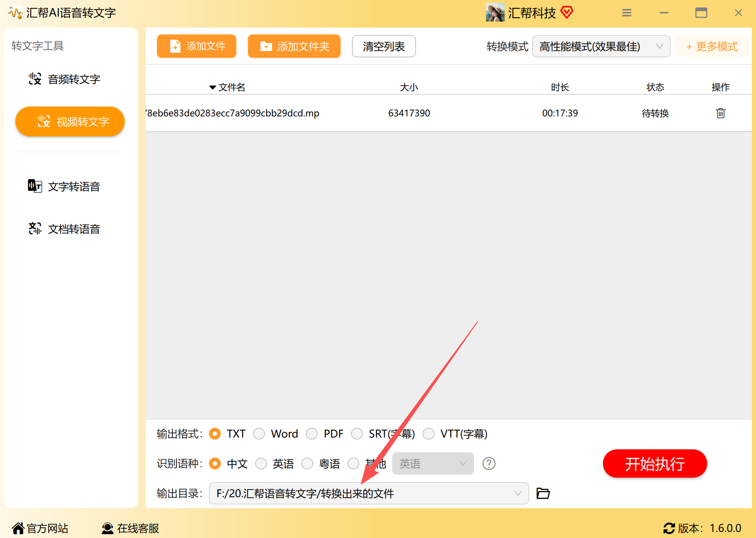756x538 pixels.
Task: Click the 添加文件 button
Action: coord(197,46)
